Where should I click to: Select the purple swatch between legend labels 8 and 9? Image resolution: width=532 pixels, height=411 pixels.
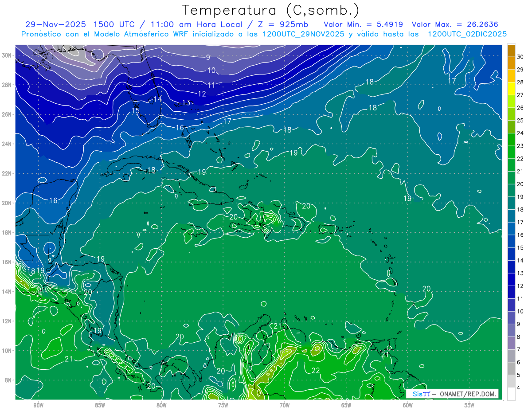pos(512,331)
